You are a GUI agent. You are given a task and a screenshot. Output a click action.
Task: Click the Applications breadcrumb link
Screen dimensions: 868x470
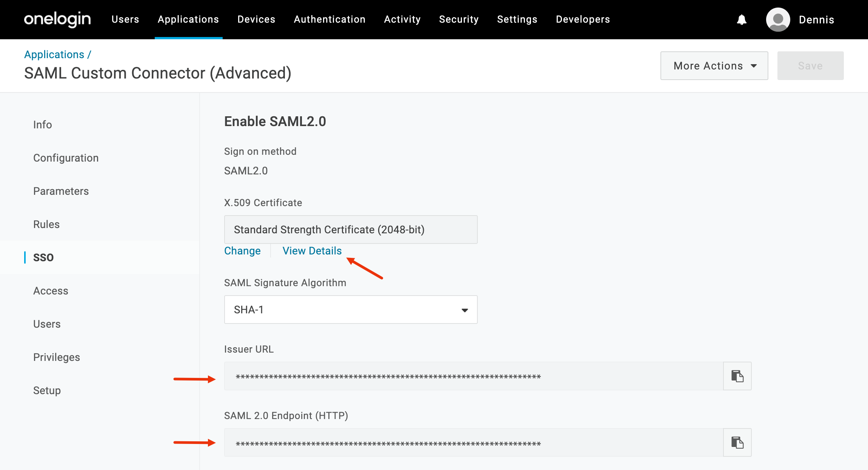coord(54,54)
